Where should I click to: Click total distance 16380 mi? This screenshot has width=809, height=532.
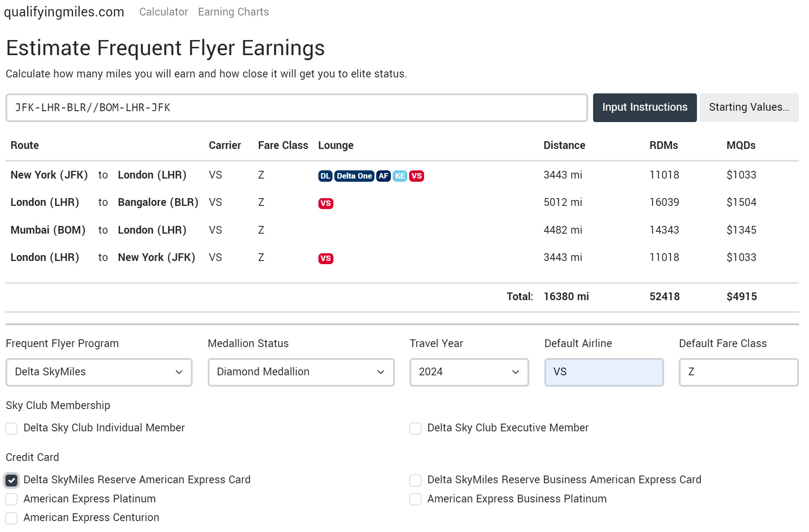click(x=566, y=297)
